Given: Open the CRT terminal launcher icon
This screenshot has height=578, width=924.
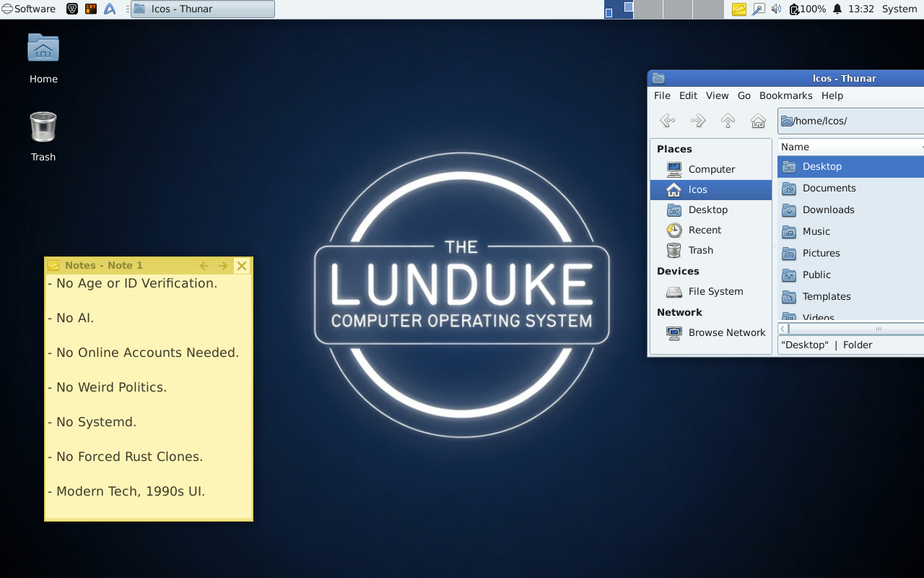Looking at the screenshot, I should (91, 9).
